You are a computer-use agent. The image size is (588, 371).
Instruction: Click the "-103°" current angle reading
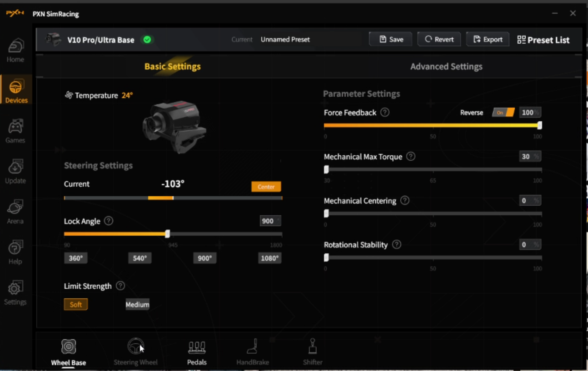click(173, 184)
